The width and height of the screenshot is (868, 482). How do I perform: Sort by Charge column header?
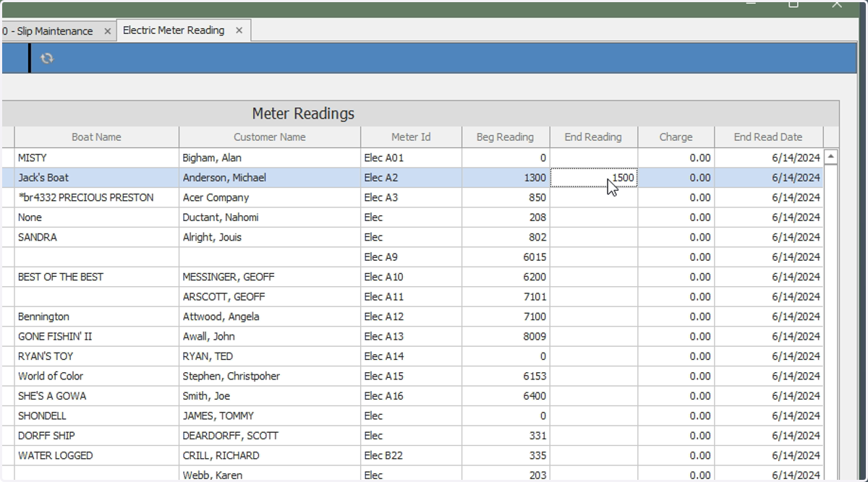point(676,137)
